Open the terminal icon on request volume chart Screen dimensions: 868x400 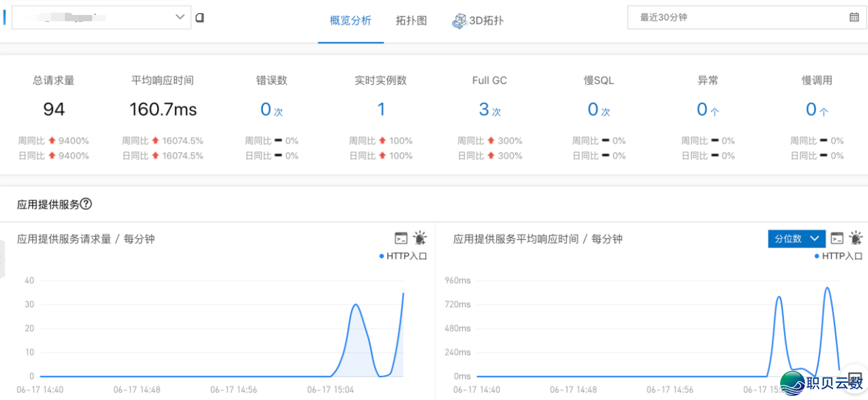(x=401, y=238)
